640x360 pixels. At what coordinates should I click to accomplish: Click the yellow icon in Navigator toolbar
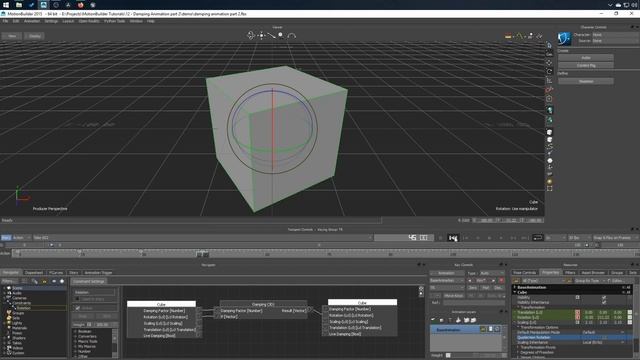pos(44,281)
